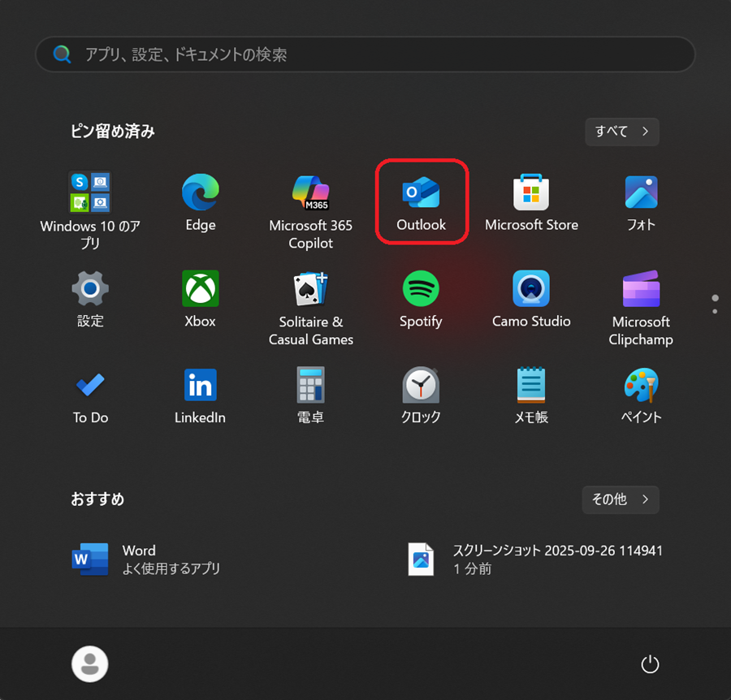Screen dimensions: 731x700
Task: Open スクリーンショット 2025-09-26 114941 file
Action: (x=536, y=559)
